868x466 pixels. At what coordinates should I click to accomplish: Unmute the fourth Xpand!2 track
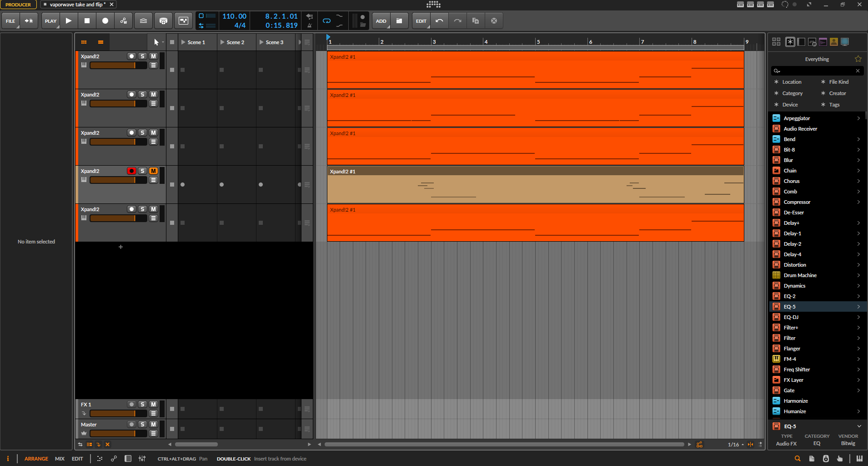pos(153,171)
